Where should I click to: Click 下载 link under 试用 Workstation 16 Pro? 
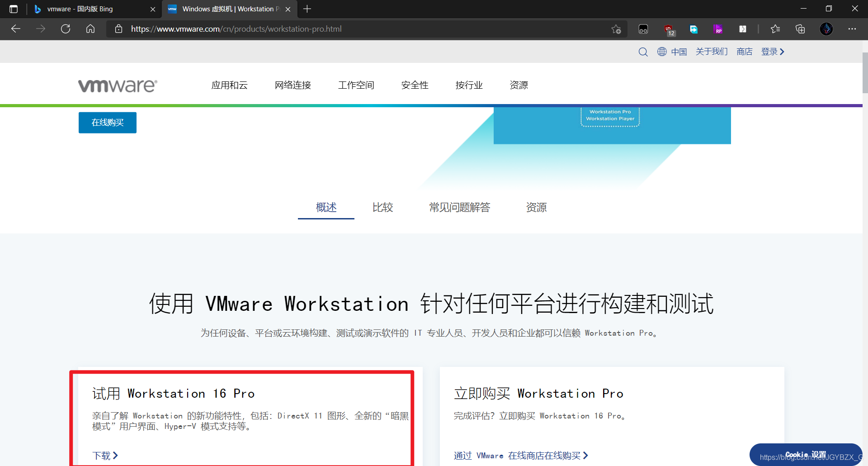point(105,455)
